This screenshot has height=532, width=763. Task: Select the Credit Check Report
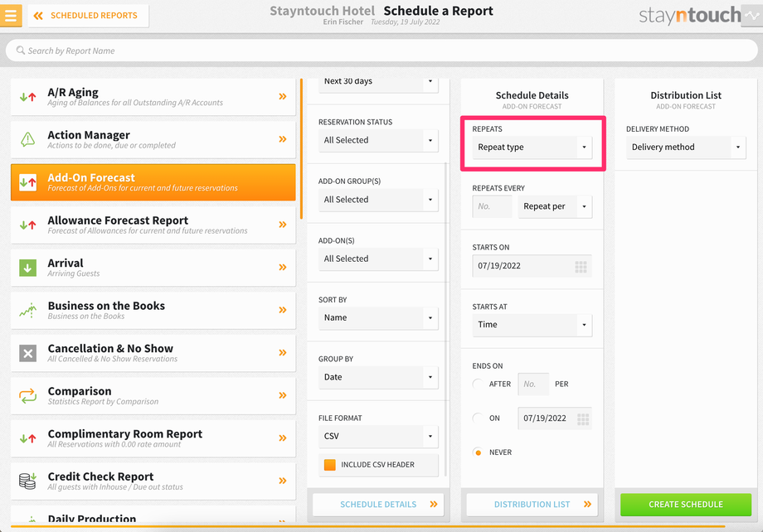153,481
